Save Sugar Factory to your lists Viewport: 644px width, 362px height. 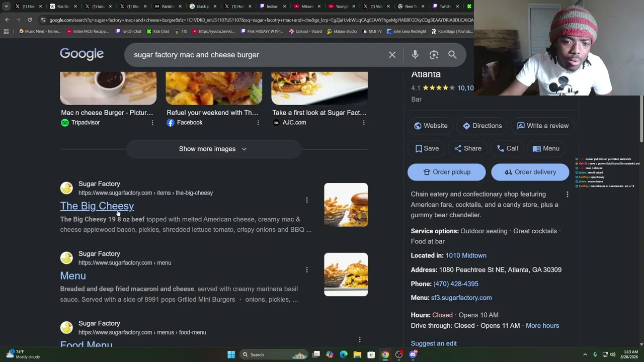pyautogui.click(x=427, y=148)
